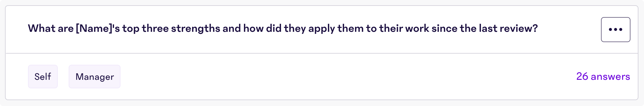Viewport: 644px width, 106px height.
Task: Click the top three strengths question title
Action: click(x=283, y=29)
